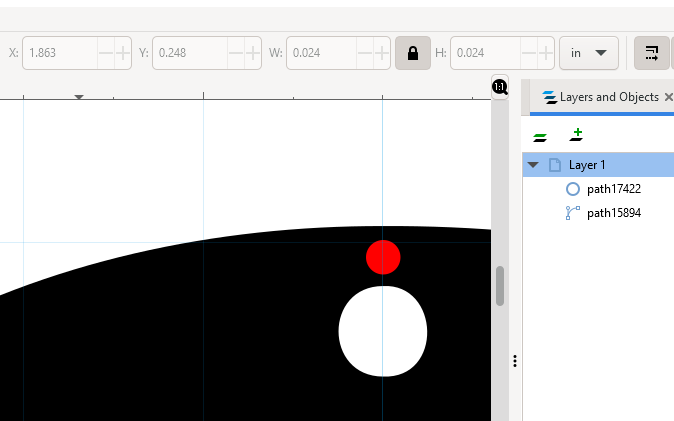The height and width of the screenshot is (421, 674).
Task: Close the Layers and Objects panel
Action: point(668,97)
